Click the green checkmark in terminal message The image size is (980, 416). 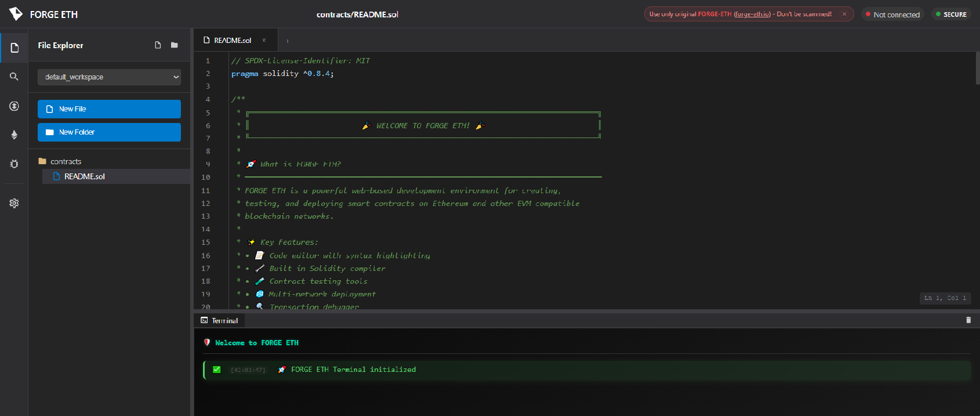(x=217, y=370)
